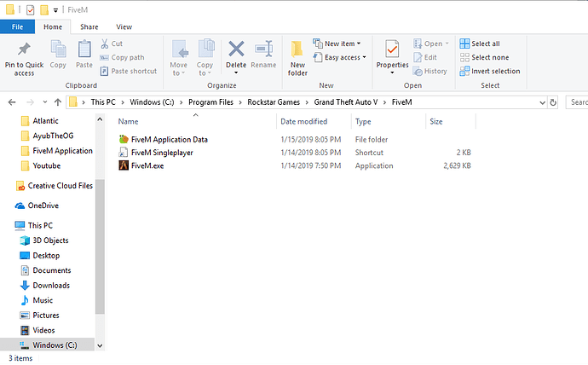Expand the Open button dropdown arrow
Viewport: 588px width, 365px height.
pyautogui.click(x=447, y=43)
